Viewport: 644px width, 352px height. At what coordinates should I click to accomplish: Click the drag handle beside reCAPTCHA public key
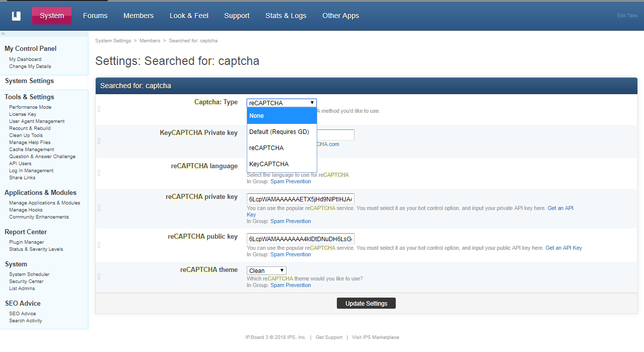click(x=99, y=245)
